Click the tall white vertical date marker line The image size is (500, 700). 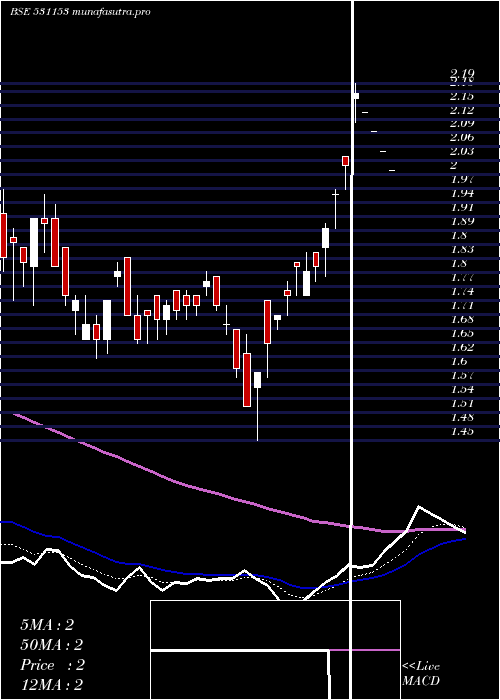click(x=353, y=348)
